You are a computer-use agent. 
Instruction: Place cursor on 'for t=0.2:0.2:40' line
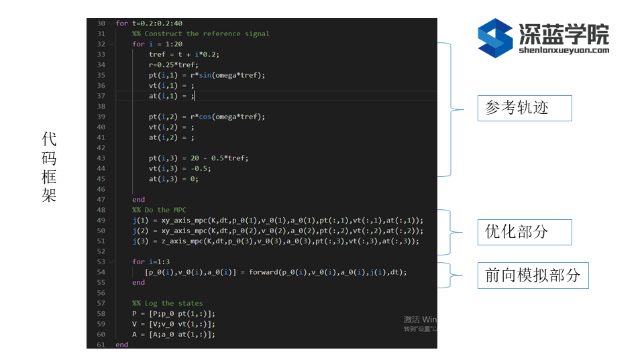(149, 23)
